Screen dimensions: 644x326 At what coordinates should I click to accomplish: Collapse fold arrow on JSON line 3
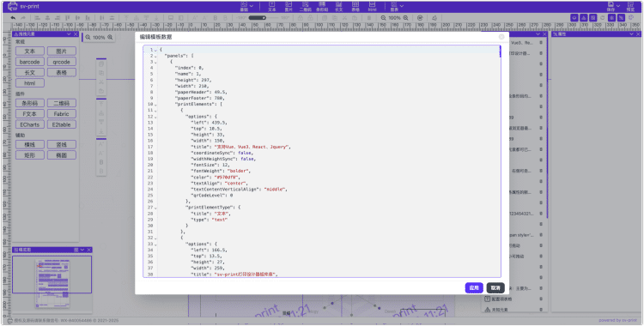click(x=155, y=62)
